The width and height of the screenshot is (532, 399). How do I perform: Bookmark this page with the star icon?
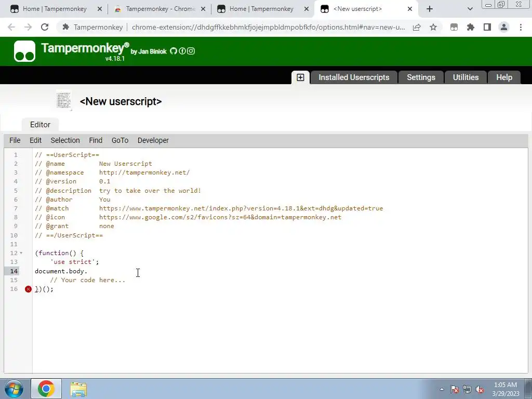pos(433,27)
